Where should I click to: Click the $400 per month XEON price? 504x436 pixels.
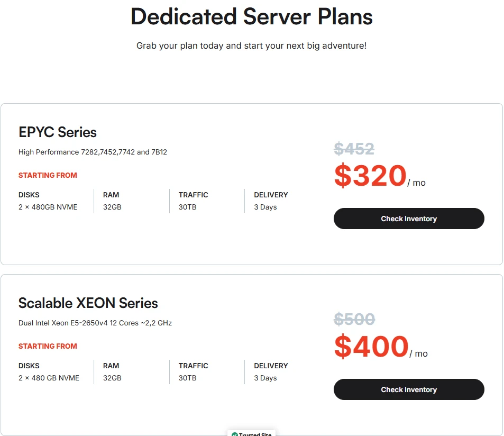click(x=381, y=346)
